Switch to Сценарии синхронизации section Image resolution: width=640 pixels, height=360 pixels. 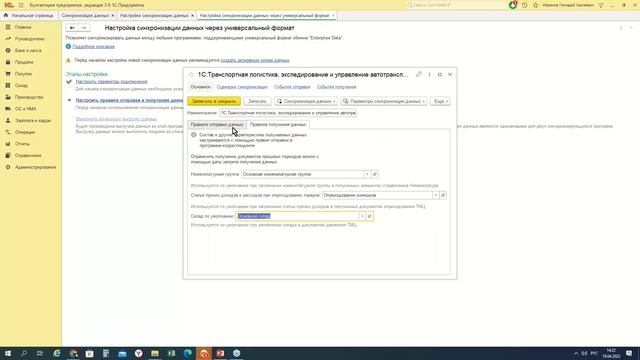tap(242, 87)
